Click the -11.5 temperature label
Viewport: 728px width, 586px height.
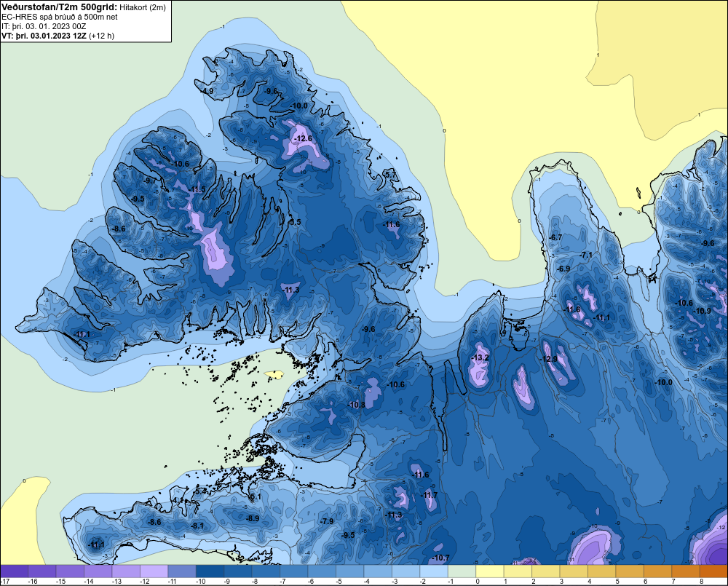coord(197,189)
